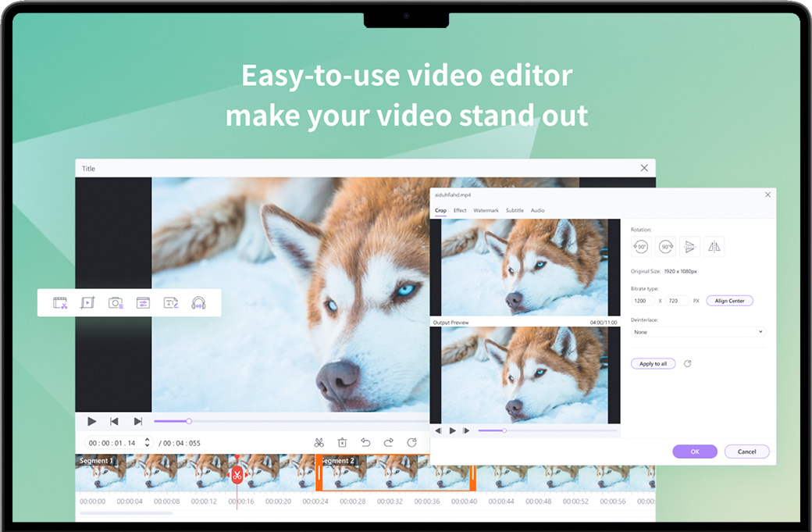Open the Crop video tool in floating toolbar
Viewport: 812px width, 532px height.
coord(87,303)
